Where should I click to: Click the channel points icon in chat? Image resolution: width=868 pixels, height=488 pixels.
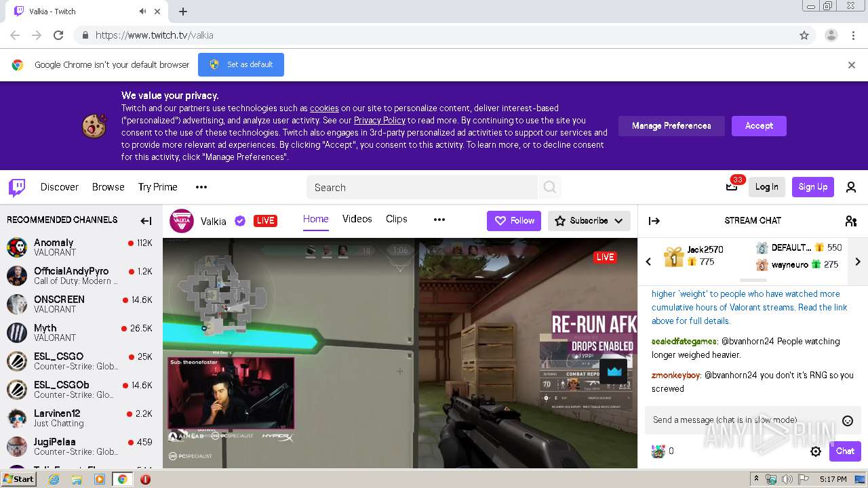click(x=658, y=451)
